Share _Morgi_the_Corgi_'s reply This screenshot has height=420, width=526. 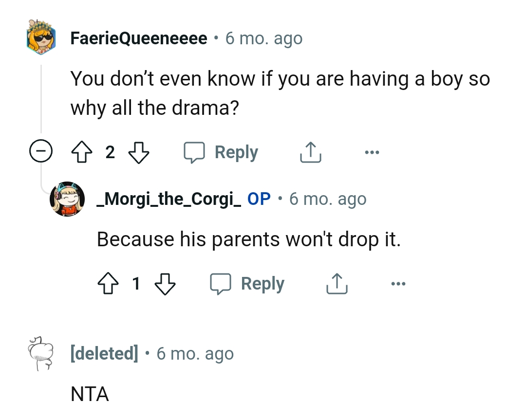pos(337,283)
